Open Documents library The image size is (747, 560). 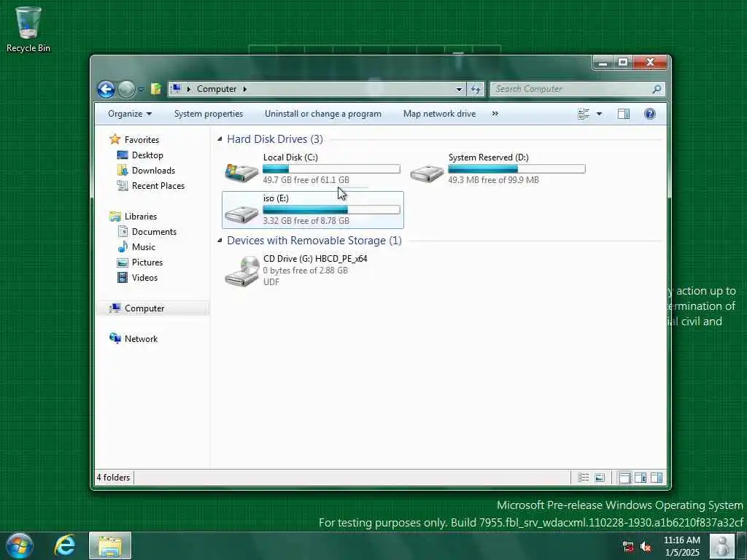pos(154,231)
